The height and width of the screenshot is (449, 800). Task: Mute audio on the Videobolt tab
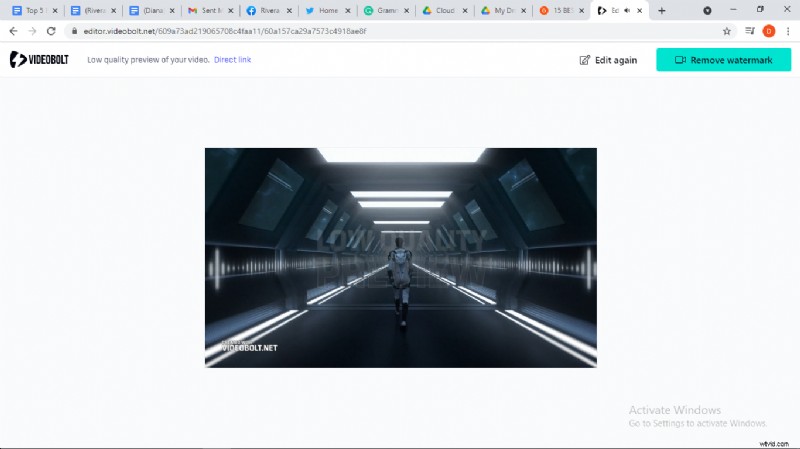(x=627, y=11)
